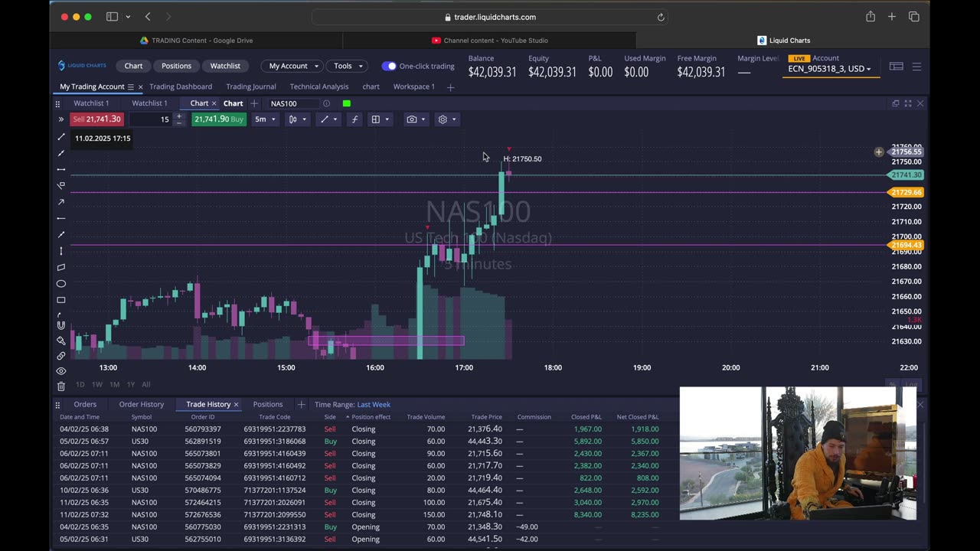Open the Positions tab in bottom panel

pos(268,404)
